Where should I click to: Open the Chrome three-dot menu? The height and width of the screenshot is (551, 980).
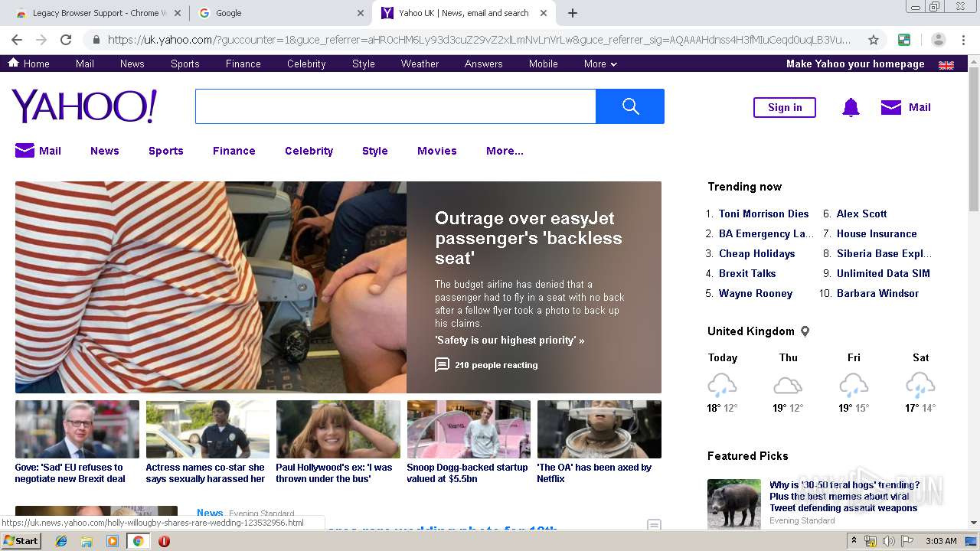[963, 40]
